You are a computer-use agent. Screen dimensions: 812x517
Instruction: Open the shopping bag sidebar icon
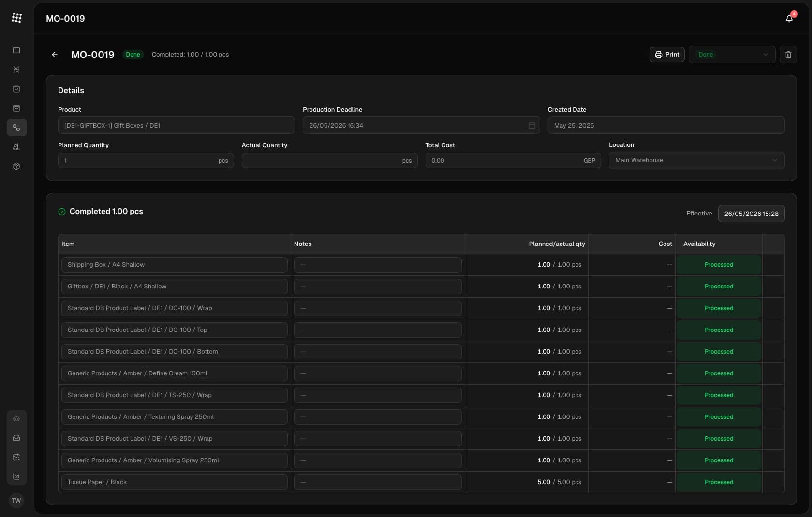tap(16, 89)
